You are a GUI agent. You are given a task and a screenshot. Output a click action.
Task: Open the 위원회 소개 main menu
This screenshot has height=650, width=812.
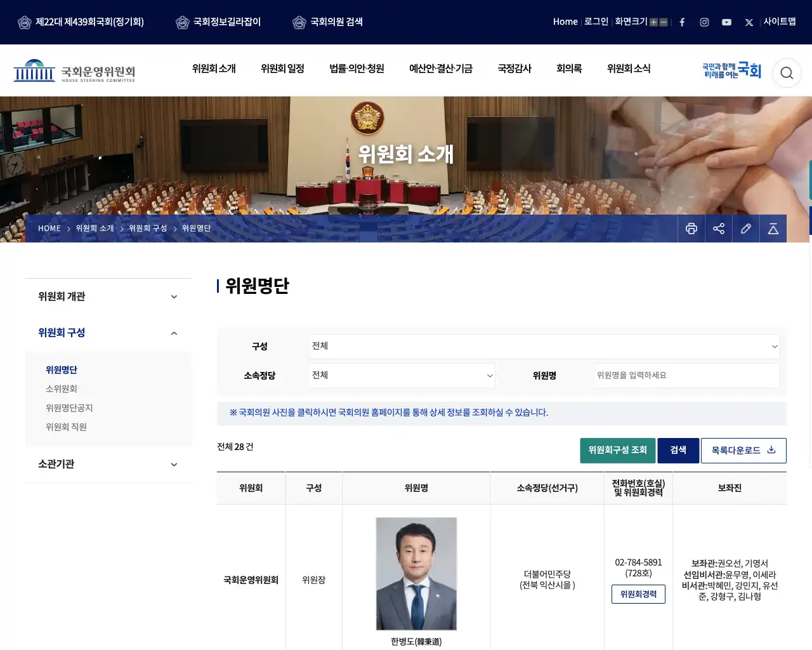(214, 69)
